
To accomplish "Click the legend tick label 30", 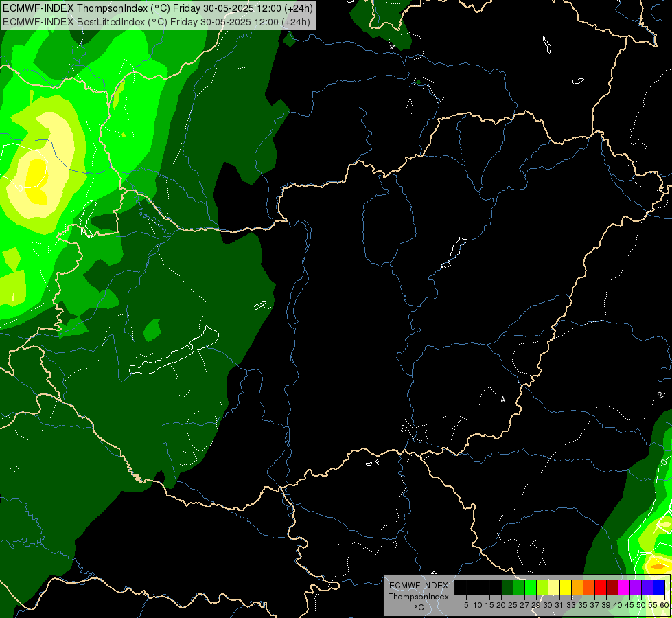I will tap(548, 605).
